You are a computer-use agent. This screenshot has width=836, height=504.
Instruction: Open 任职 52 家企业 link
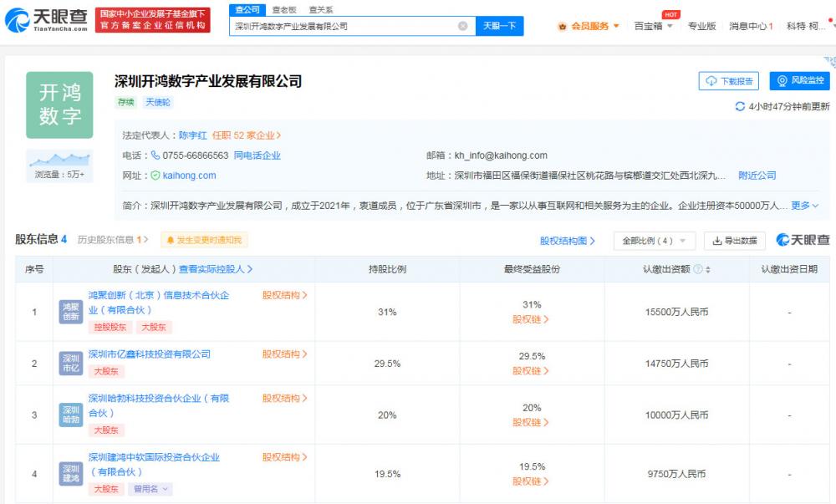(247, 135)
